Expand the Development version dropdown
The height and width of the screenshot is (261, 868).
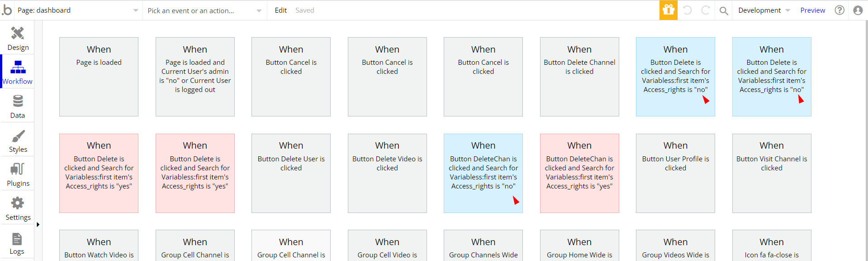(764, 10)
